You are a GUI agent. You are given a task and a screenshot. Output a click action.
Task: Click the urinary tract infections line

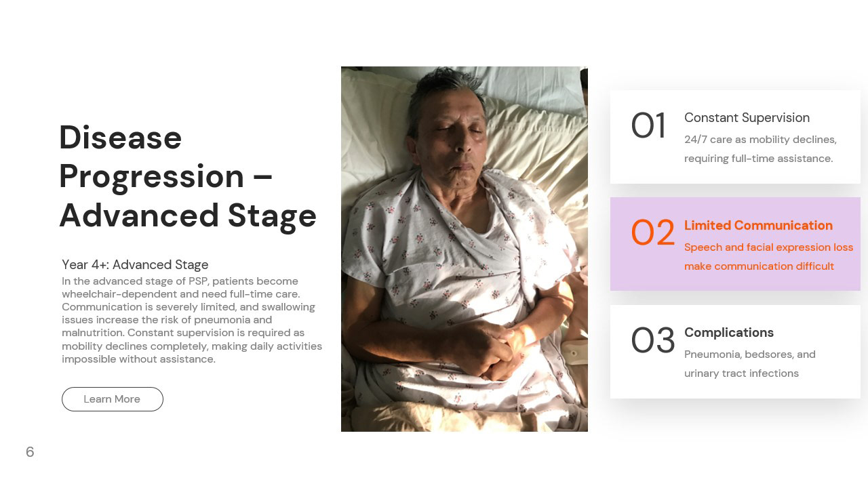741,373
